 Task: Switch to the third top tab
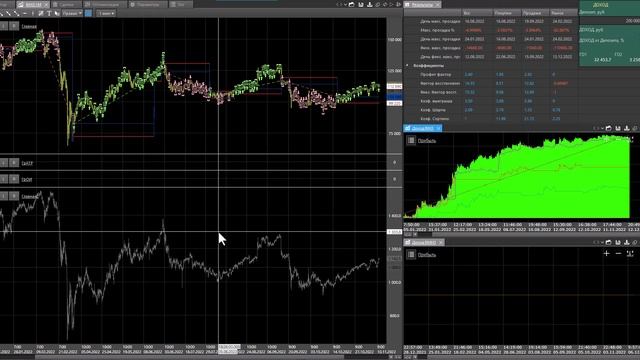pyautogui.click(x=104, y=4)
